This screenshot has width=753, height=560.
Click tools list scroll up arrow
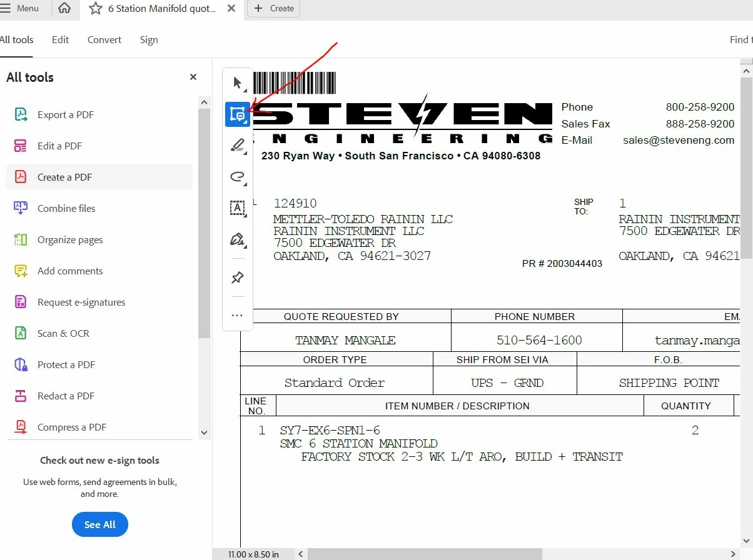[x=204, y=102]
